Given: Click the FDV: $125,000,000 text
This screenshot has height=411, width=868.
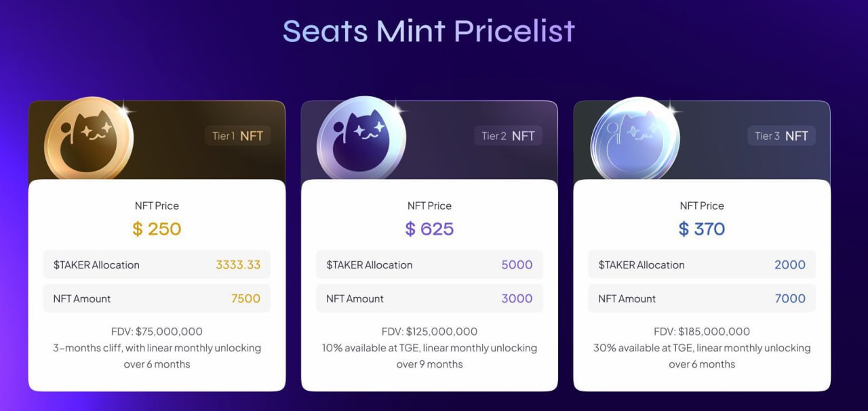Looking at the screenshot, I should click(x=429, y=332).
